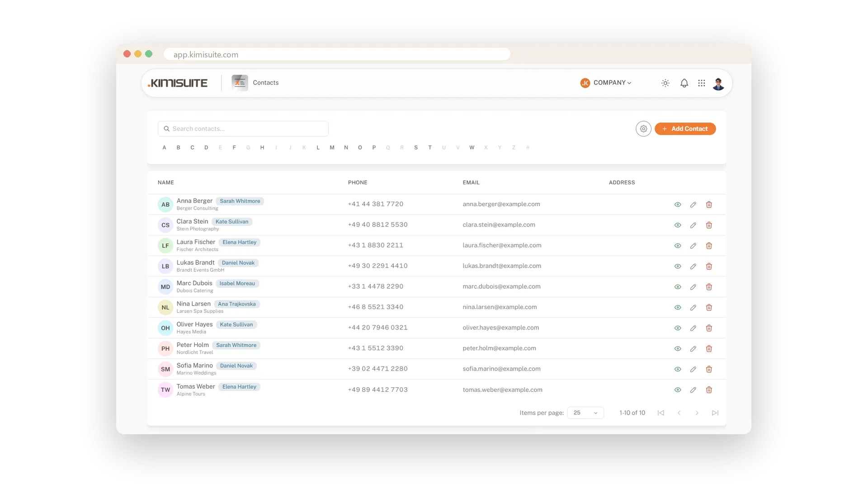View the Anna Berger contact details
Image resolution: width=868 pixels, height=488 pixels.
pyautogui.click(x=678, y=205)
